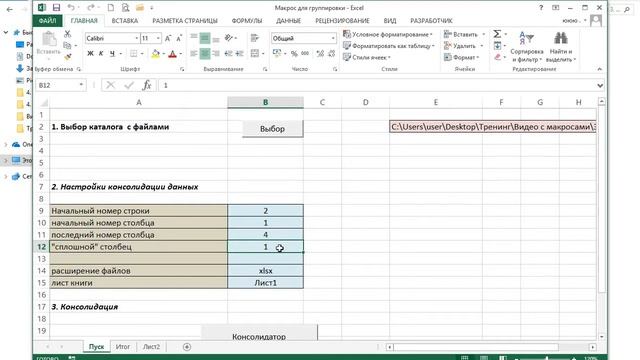
Task: Open the ФАЙЛ tab
Action: coord(47,20)
